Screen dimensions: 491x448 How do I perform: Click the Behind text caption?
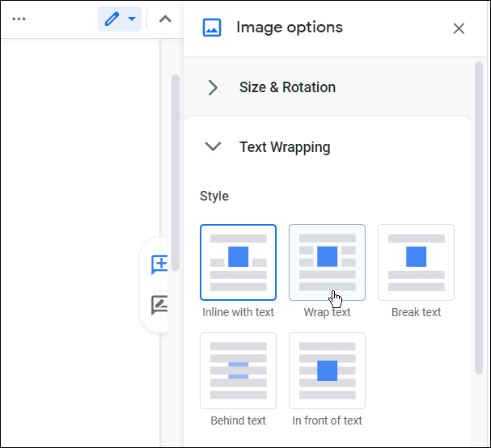(238, 421)
